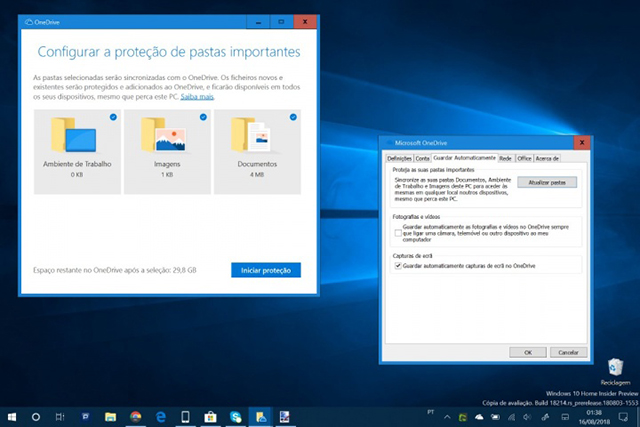Click the 'Configurar a proteção de pastas importantes' heading

click(169, 52)
